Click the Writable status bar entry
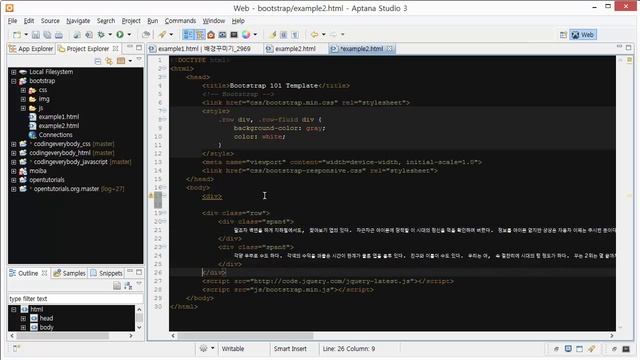640x360 pixels. [x=233, y=349]
